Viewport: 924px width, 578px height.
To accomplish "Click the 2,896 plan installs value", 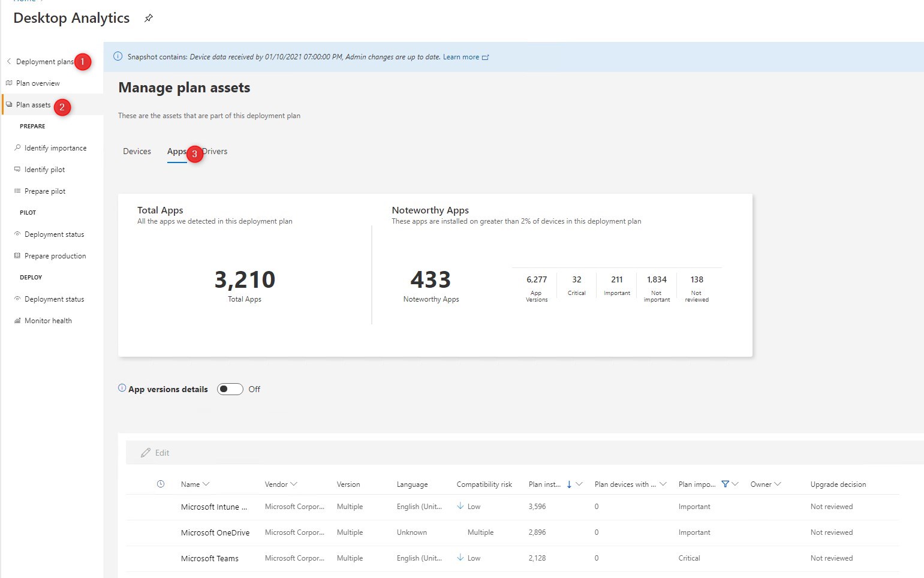I will point(537,532).
